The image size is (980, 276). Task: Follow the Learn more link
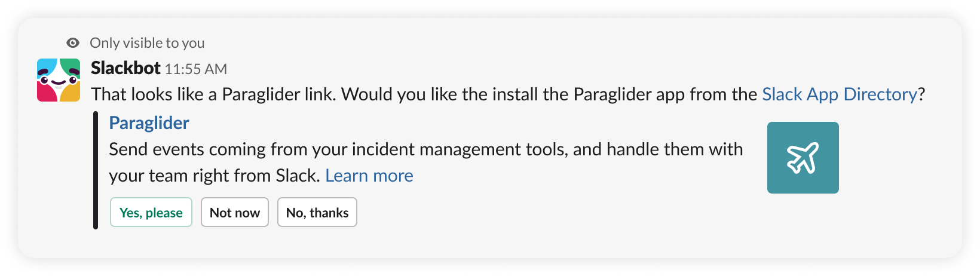click(x=369, y=176)
